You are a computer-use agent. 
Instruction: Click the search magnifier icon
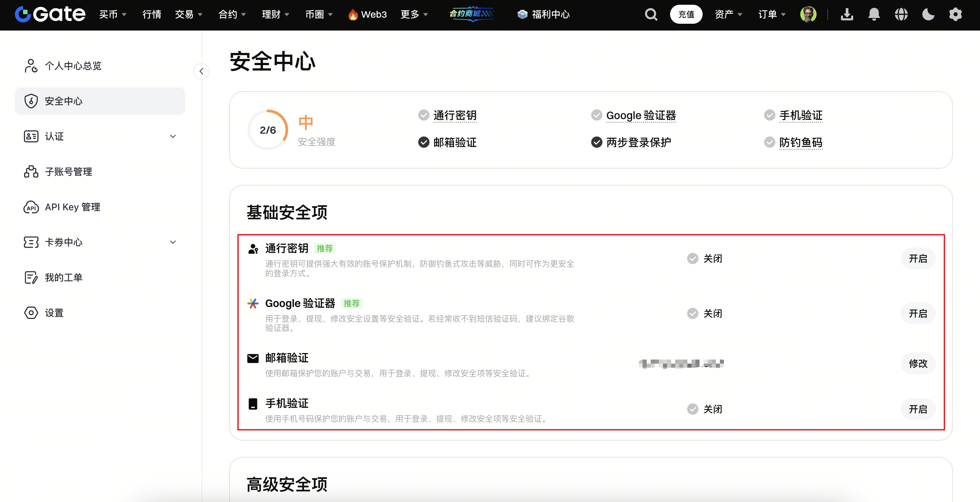click(651, 15)
